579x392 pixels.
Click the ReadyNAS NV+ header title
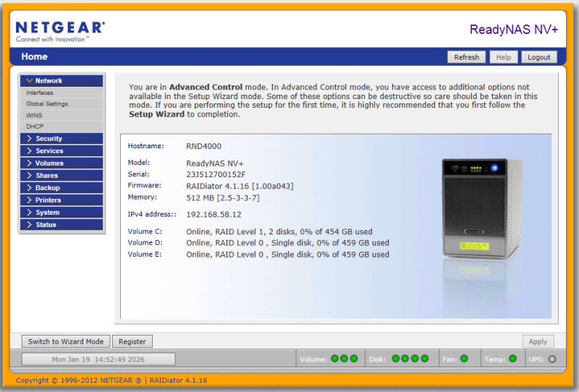514,29
